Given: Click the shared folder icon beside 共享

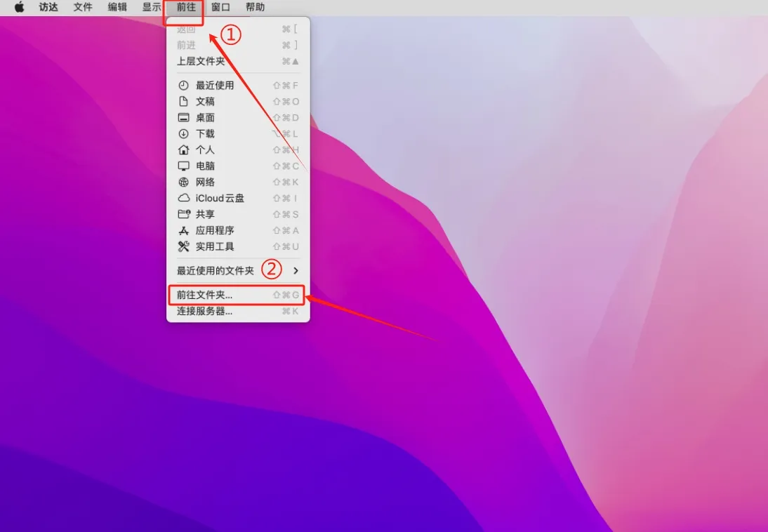Looking at the screenshot, I should point(184,215).
